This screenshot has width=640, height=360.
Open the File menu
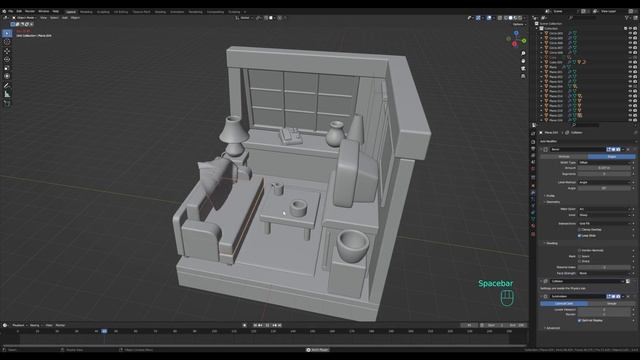point(11,11)
